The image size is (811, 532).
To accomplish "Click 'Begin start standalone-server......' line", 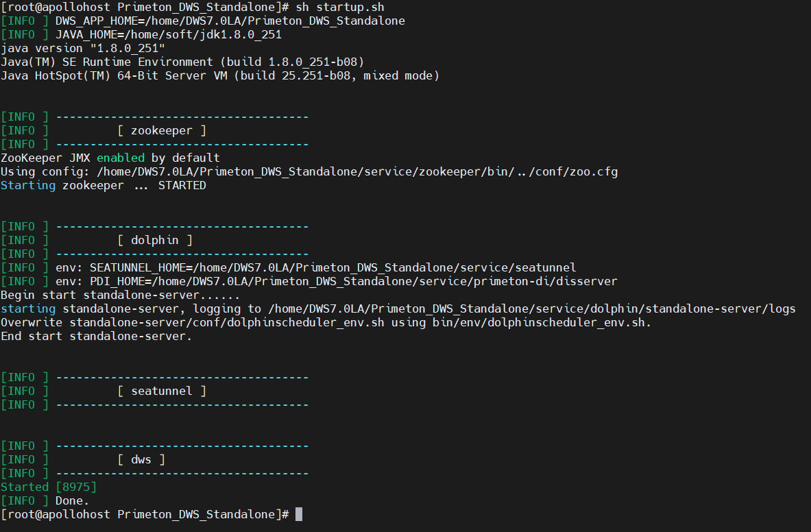I will tap(120, 295).
